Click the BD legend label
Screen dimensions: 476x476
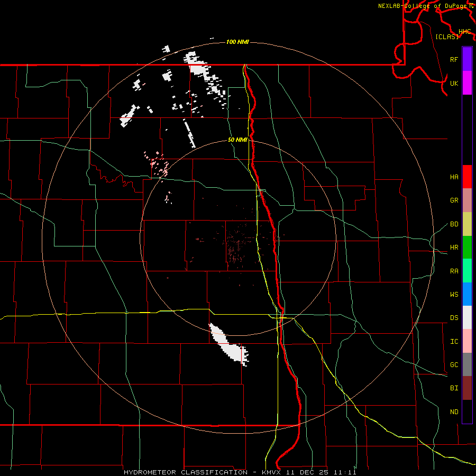[x=454, y=224]
